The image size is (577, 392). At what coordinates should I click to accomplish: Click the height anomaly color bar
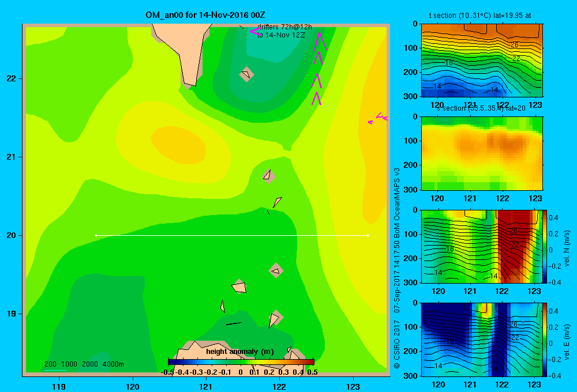[241, 362]
